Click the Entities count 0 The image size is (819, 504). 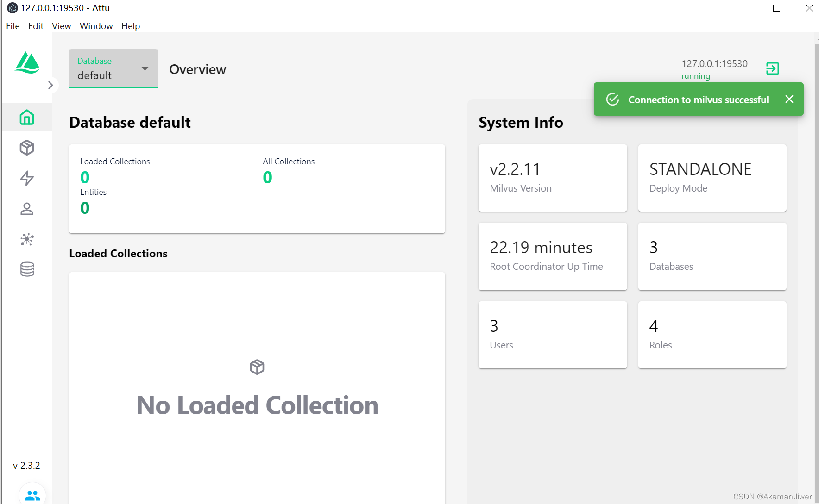pyautogui.click(x=85, y=208)
